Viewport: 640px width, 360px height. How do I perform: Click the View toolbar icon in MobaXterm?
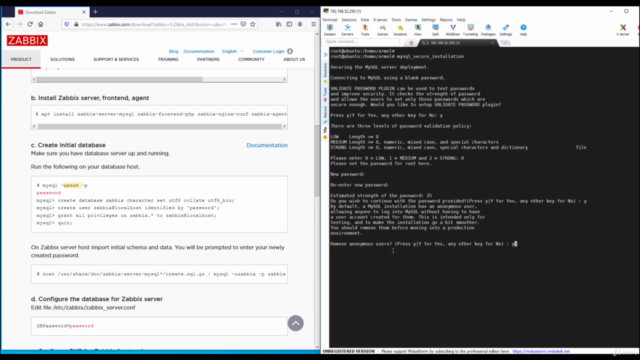pos(418,29)
